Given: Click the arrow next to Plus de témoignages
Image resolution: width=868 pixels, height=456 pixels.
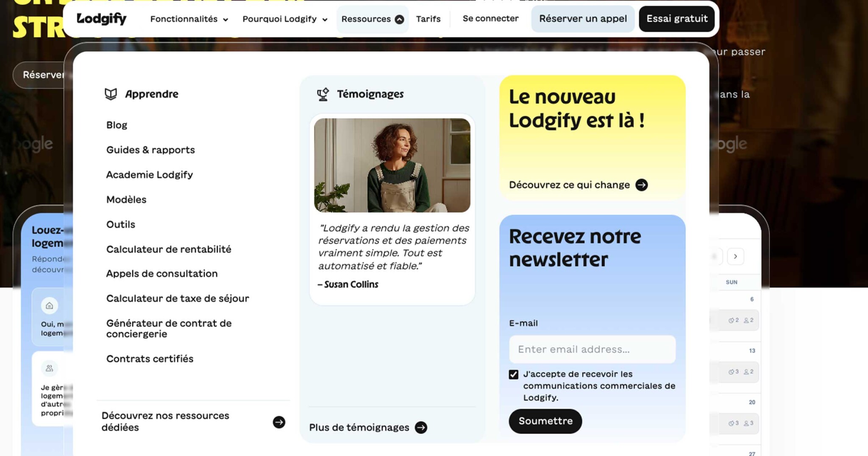Looking at the screenshot, I should pos(421,427).
